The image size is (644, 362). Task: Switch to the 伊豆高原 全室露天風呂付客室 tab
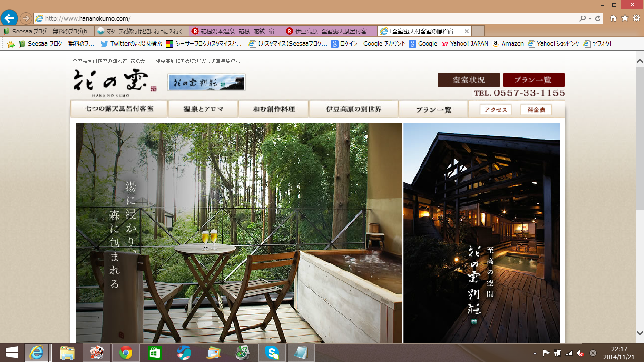(330, 31)
